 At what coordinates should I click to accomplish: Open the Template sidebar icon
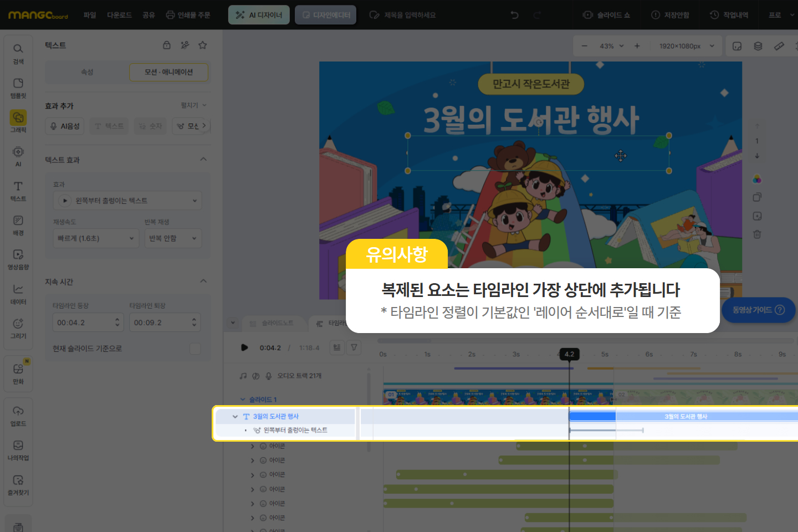(x=18, y=88)
